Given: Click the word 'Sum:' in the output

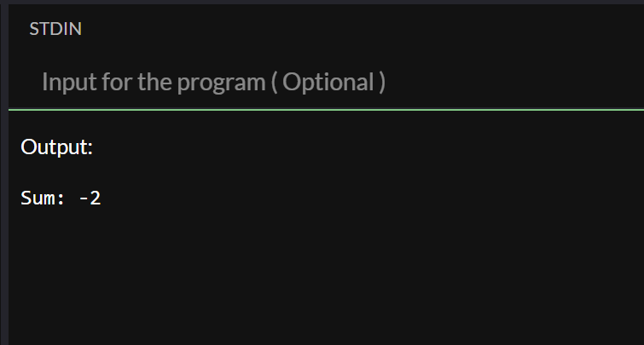Looking at the screenshot, I should (43, 198).
